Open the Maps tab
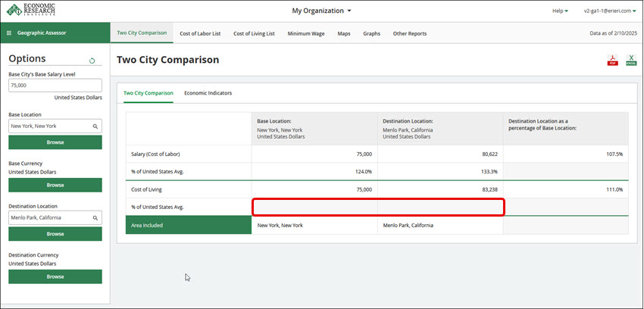This screenshot has height=309, width=644. point(344,33)
